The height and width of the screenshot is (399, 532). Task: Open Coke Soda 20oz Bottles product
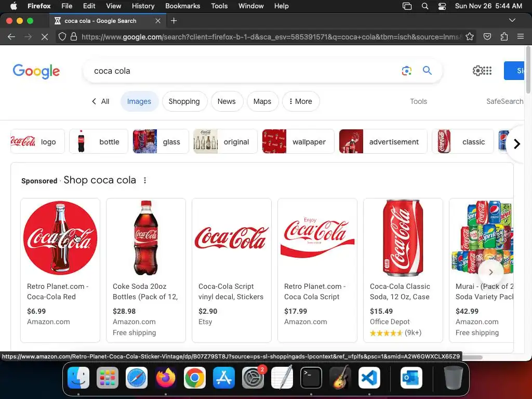pos(146,270)
